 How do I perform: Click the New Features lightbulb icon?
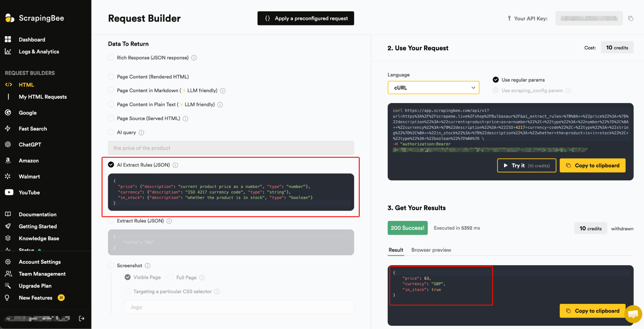pyautogui.click(x=7, y=298)
